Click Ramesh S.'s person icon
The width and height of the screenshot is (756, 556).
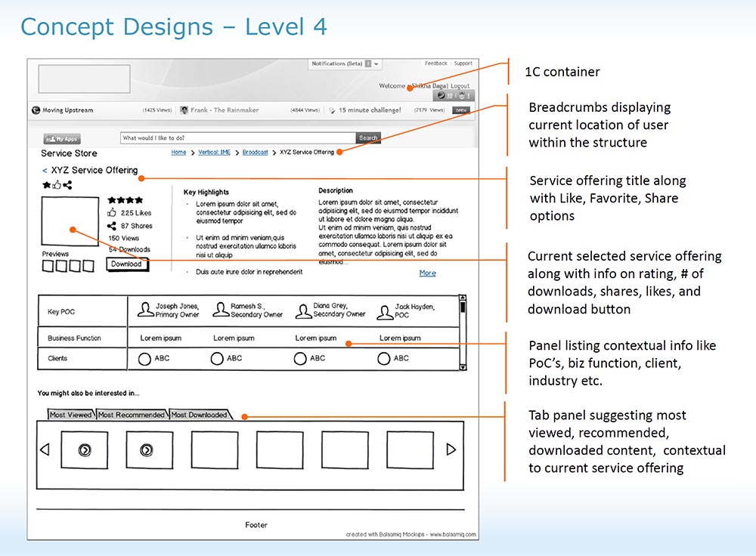point(221,309)
